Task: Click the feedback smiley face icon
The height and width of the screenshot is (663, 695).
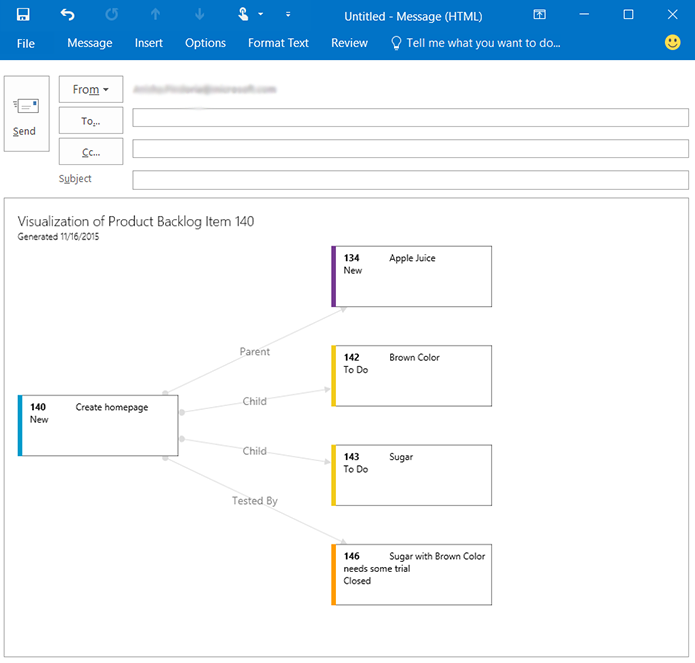Action: point(672,43)
